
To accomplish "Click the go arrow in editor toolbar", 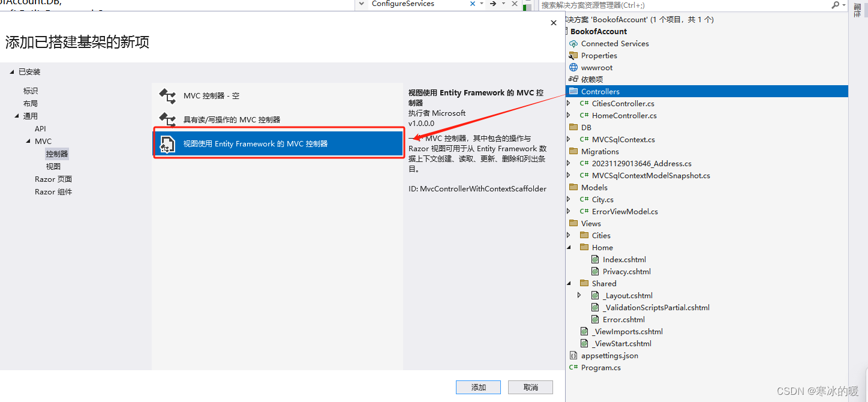I will click(x=492, y=4).
